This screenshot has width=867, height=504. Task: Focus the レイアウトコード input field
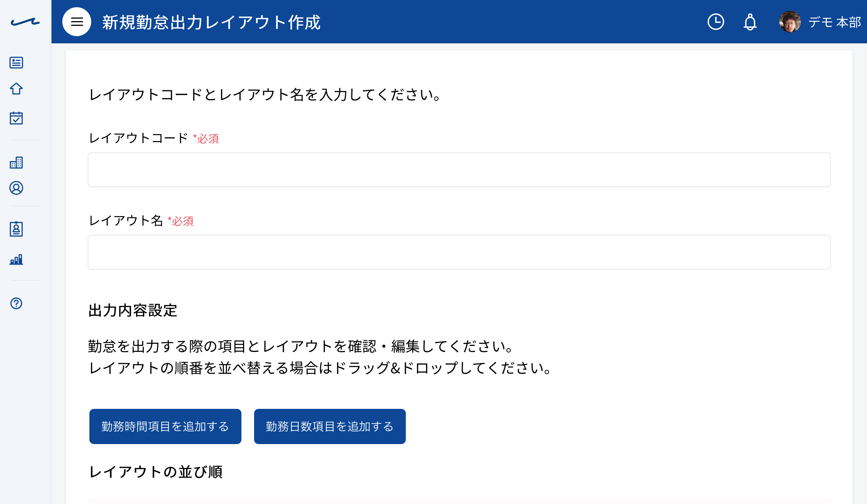[x=459, y=170]
